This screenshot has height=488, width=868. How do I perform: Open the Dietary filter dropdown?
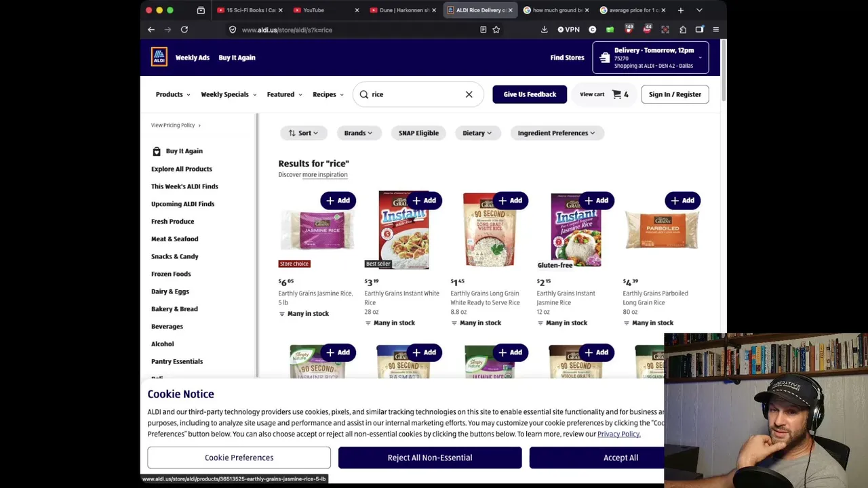pyautogui.click(x=477, y=133)
